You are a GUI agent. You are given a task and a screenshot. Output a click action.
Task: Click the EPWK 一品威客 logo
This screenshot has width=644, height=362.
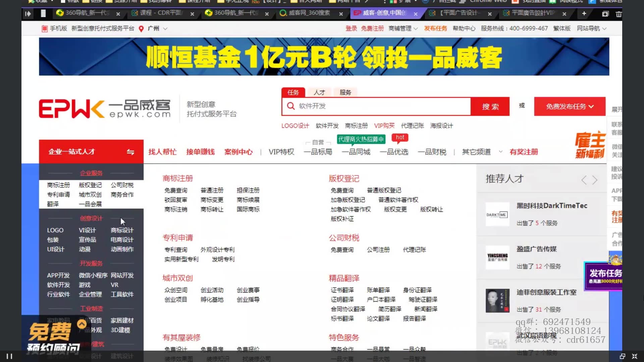tap(105, 109)
